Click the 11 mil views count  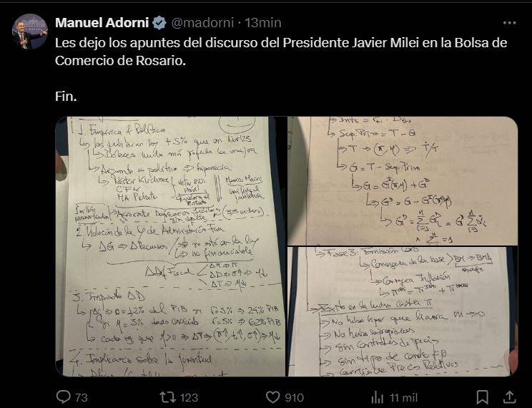(x=403, y=397)
